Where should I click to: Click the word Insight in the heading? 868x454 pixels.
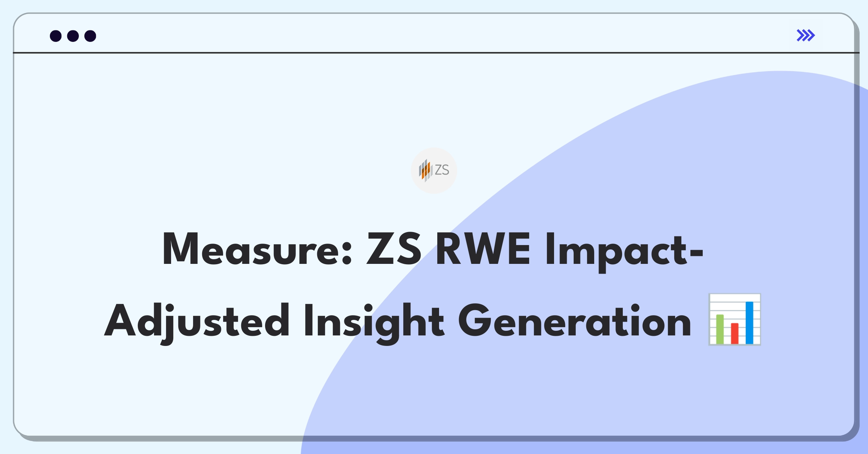coord(374,323)
